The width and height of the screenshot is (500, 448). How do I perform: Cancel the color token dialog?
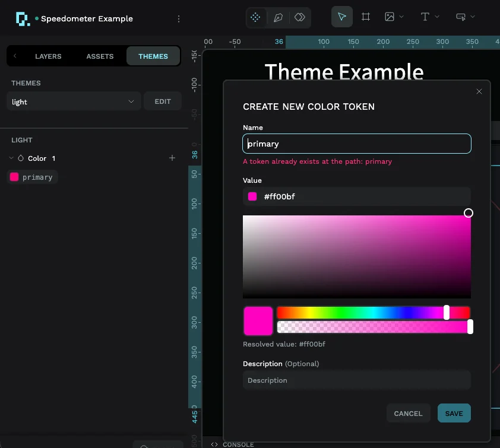[x=408, y=413]
